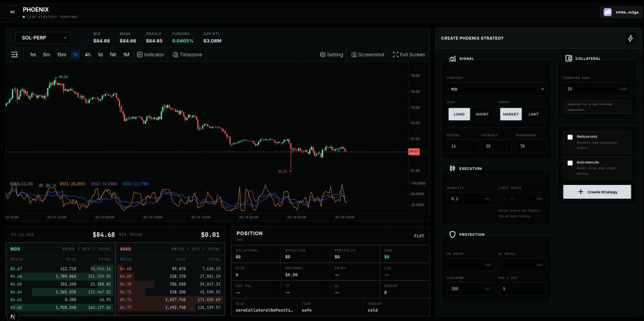Select the 1h timeframe
This screenshot has width=644, height=321.
(76, 55)
